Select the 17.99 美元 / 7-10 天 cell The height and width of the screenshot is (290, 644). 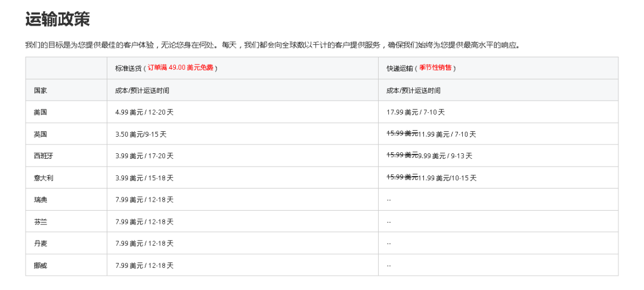tap(416, 112)
